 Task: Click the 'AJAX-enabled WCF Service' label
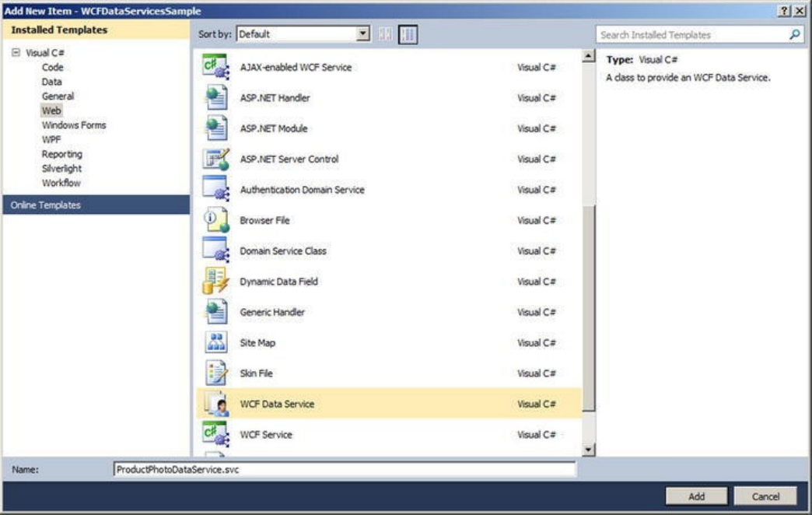pos(296,67)
